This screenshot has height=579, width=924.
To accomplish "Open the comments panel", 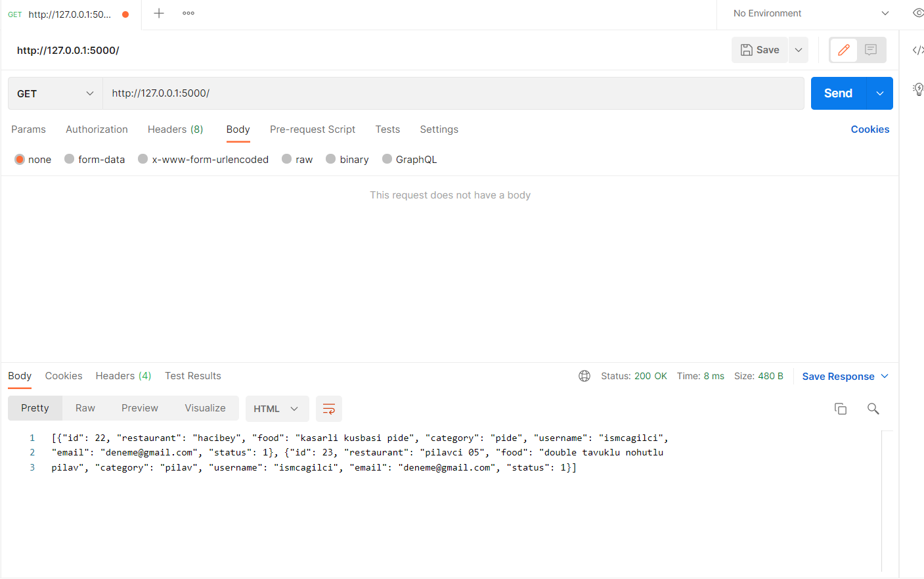I will click(871, 49).
